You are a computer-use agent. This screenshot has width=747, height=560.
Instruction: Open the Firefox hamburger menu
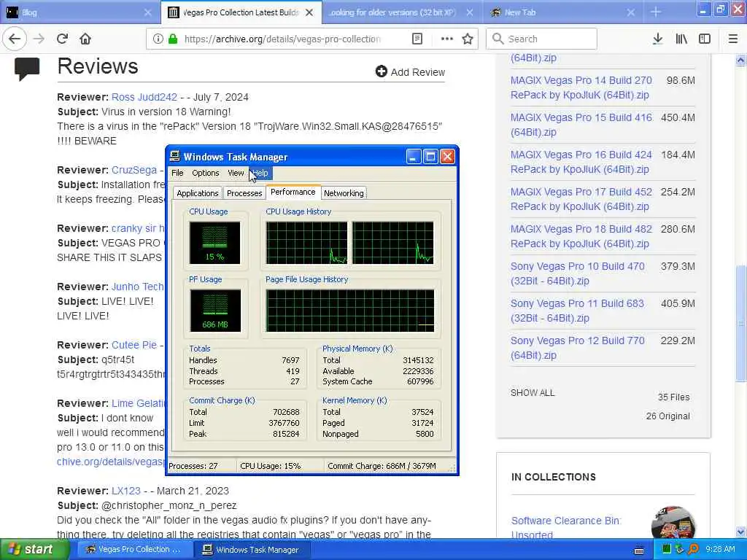733,39
